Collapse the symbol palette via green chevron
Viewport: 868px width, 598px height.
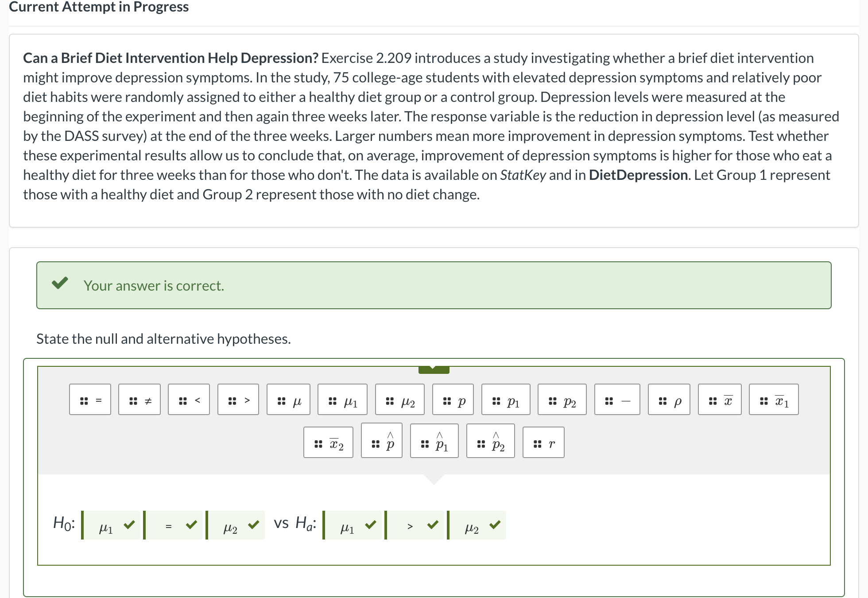click(434, 369)
